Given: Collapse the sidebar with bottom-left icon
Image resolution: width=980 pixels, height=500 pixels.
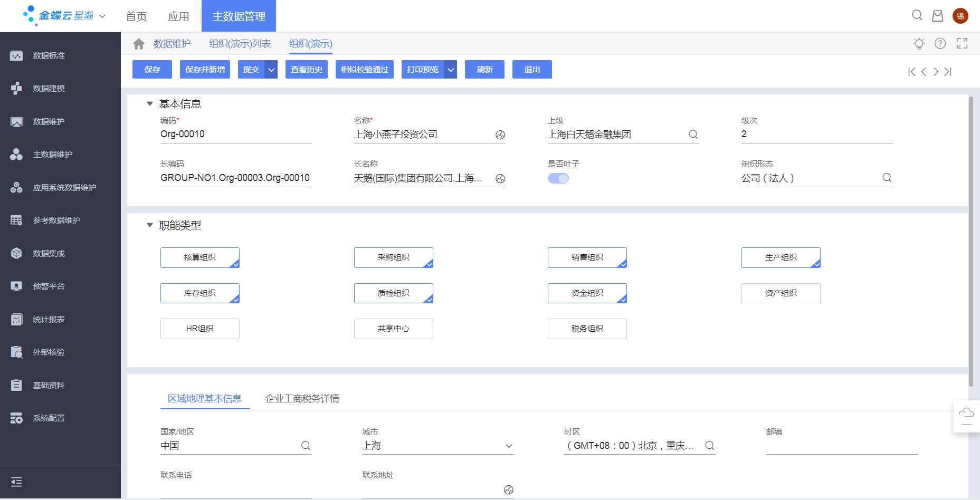Looking at the screenshot, I should [16, 482].
